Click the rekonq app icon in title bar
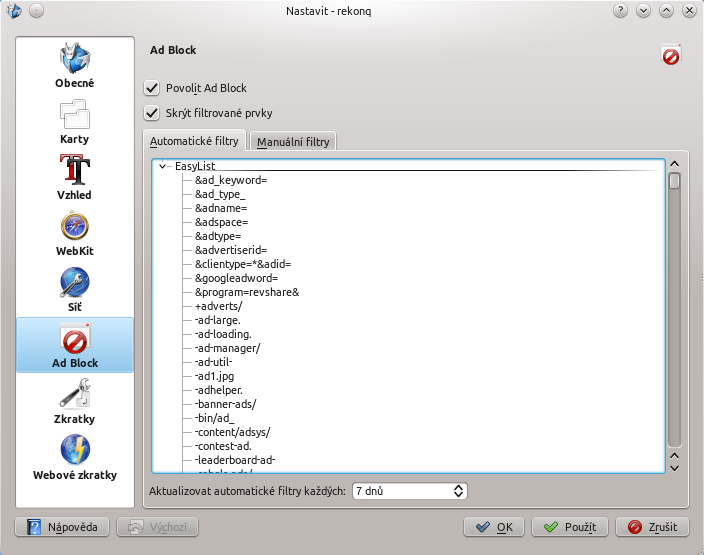Image resolution: width=704 pixels, height=555 pixels. (14, 10)
